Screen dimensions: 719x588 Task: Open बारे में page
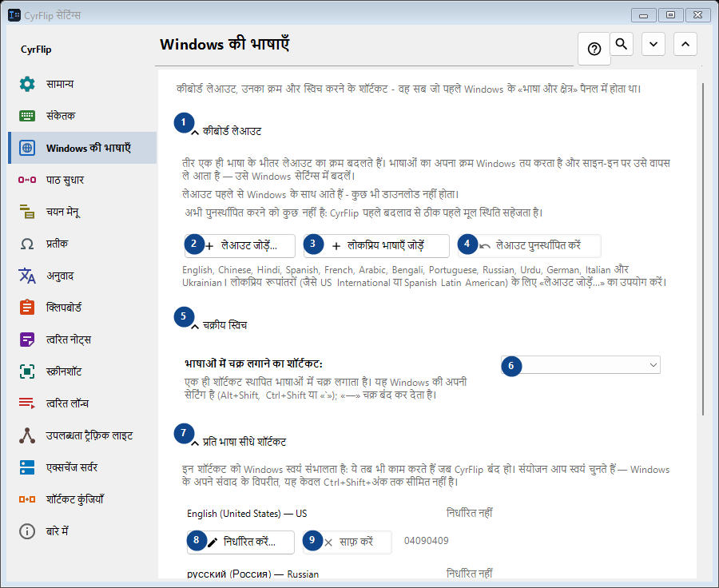click(x=82, y=531)
